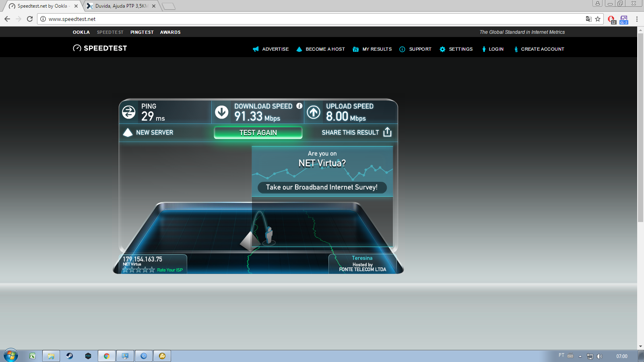Open Excel from the taskbar
Image resolution: width=644 pixels, height=362 pixels.
[33, 356]
